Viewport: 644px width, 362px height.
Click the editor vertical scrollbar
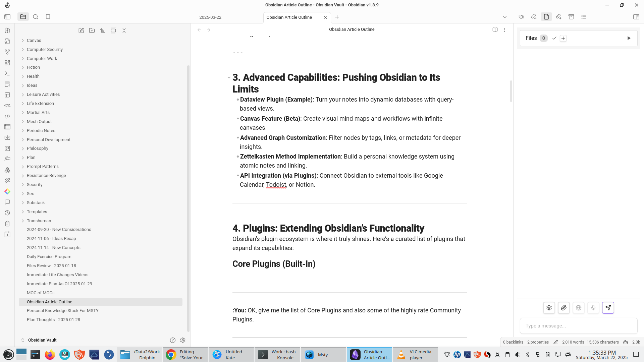[x=511, y=91]
